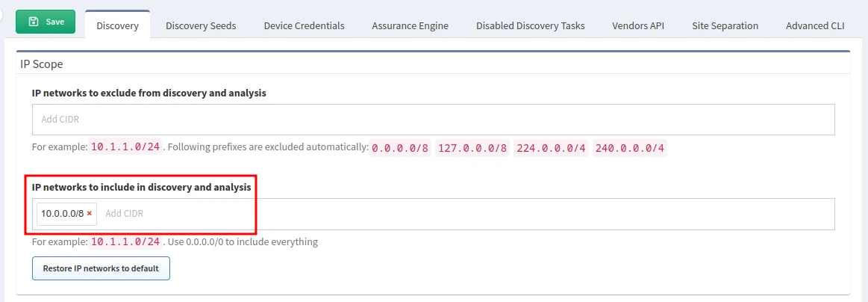The height and width of the screenshot is (302, 868).
Task: Open the Site Separation tab
Action: coord(725,25)
